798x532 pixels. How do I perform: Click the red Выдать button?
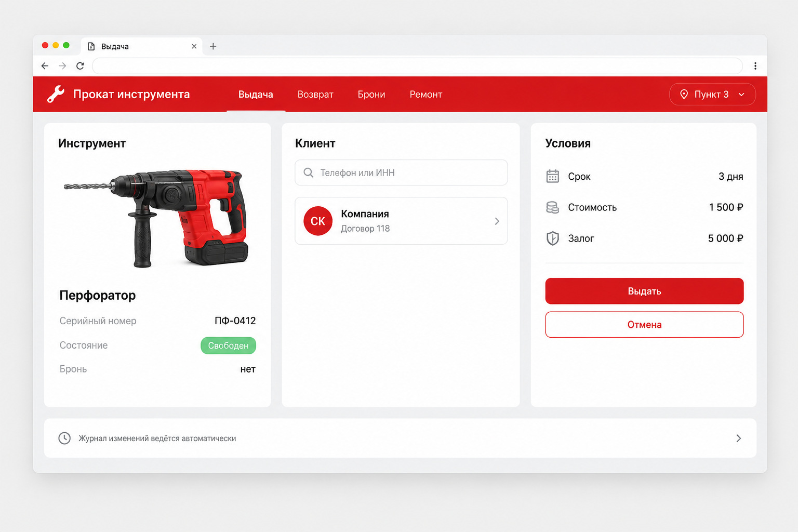point(644,291)
